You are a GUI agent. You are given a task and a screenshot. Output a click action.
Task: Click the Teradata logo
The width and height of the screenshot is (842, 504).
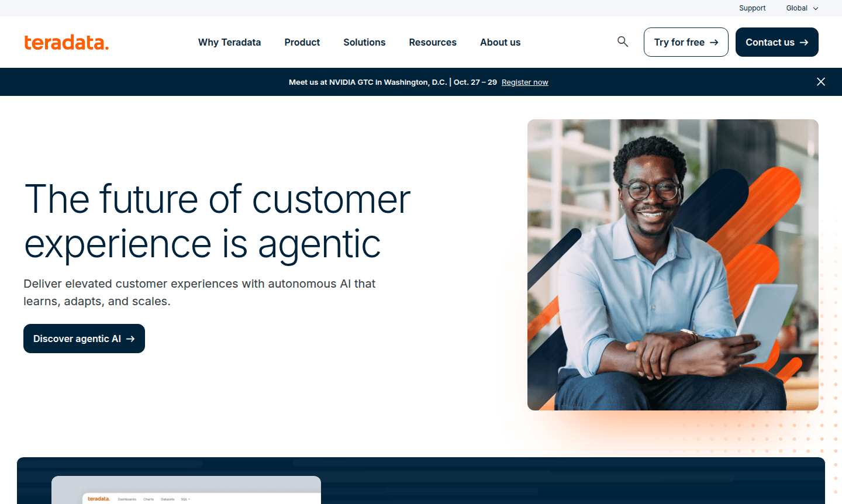click(x=66, y=42)
